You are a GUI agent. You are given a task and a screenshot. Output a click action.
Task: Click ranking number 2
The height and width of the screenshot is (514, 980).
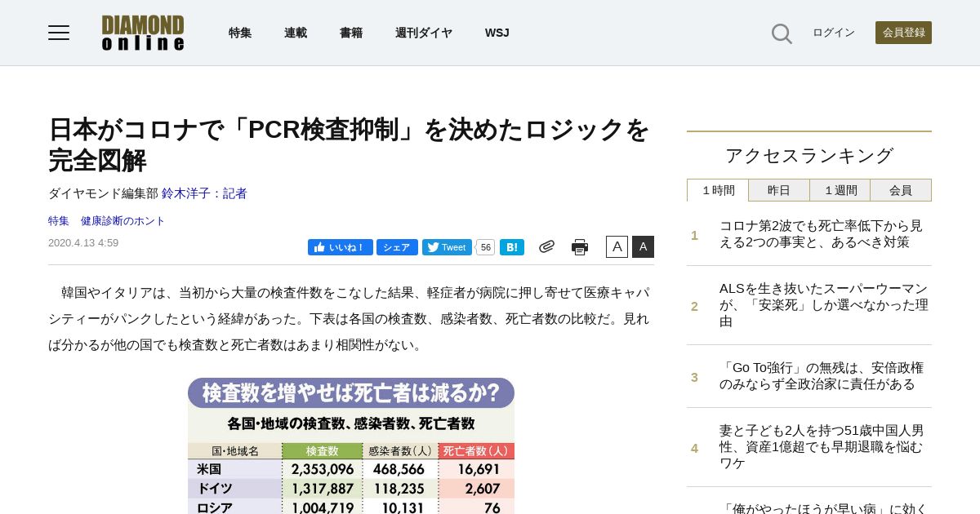click(x=695, y=306)
